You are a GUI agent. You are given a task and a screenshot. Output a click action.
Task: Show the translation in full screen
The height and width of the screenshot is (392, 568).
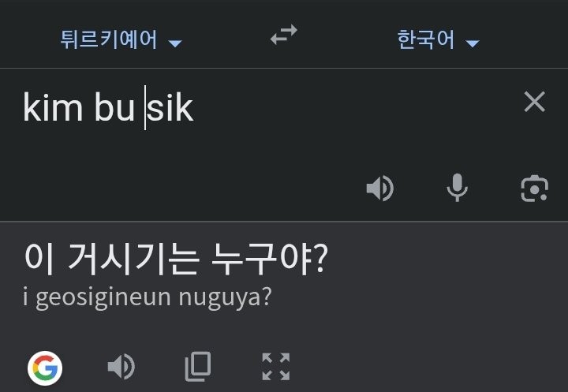275,367
